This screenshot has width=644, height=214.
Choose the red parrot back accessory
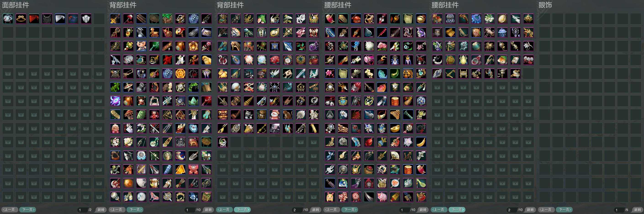180,32
